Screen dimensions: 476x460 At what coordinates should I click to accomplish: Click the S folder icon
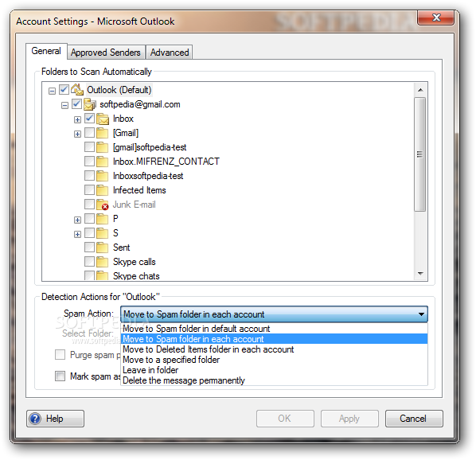click(103, 233)
